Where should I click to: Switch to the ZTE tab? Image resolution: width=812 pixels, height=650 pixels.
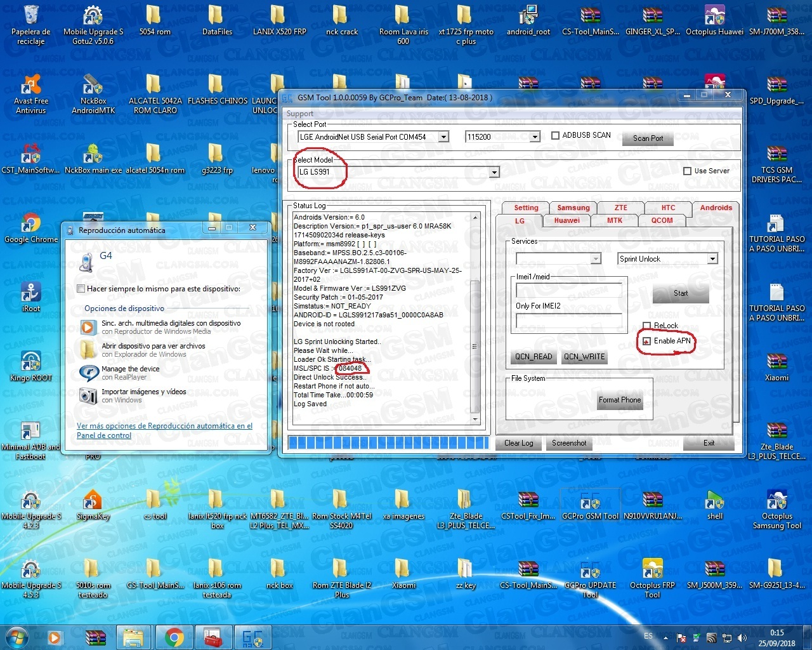(621, 208)
